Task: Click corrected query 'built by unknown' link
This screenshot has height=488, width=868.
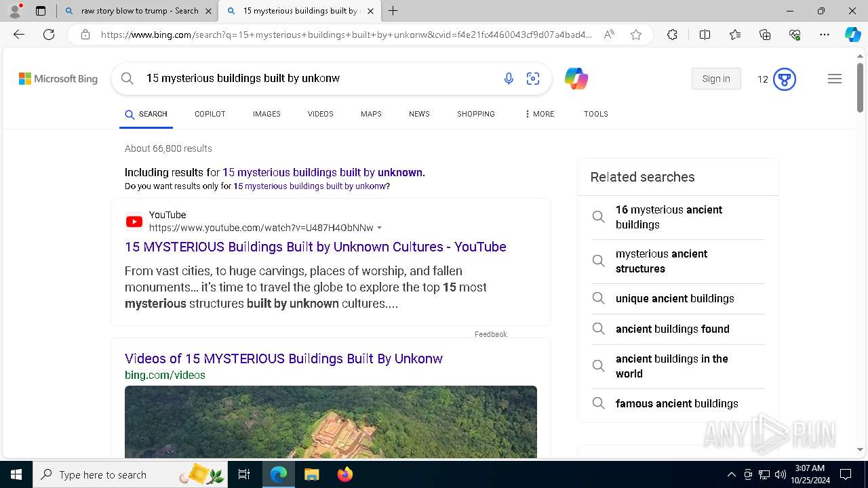Action: pyautogui.click(x=322, y=172)
